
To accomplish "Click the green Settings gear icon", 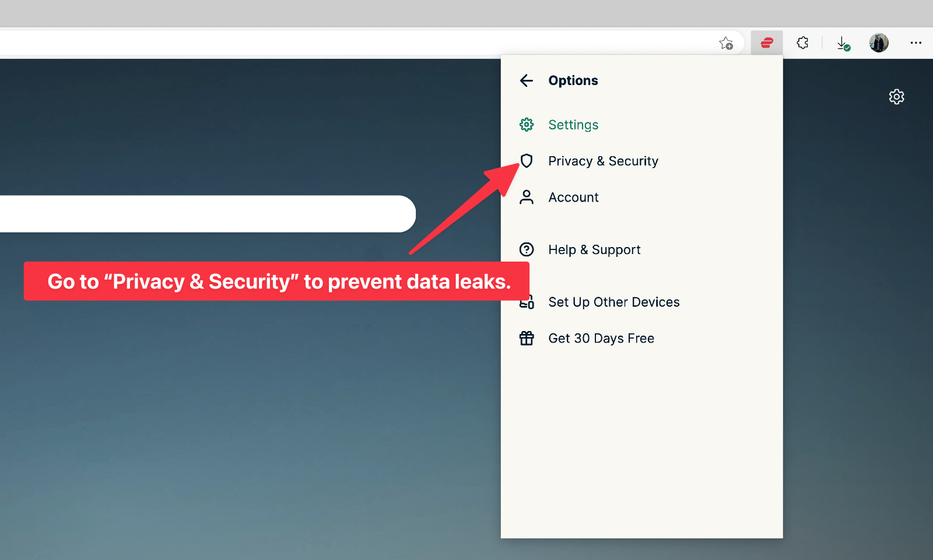I will 527,125.
